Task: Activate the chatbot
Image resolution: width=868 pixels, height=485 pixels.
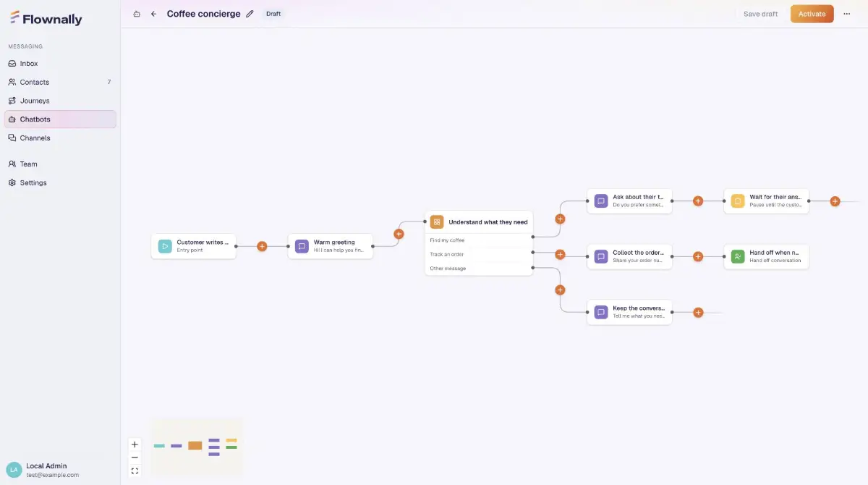Action: 812,14
